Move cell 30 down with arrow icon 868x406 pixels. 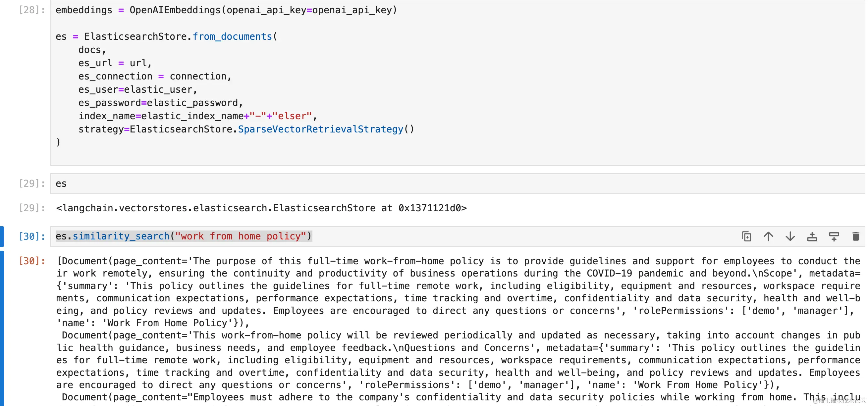790,236
